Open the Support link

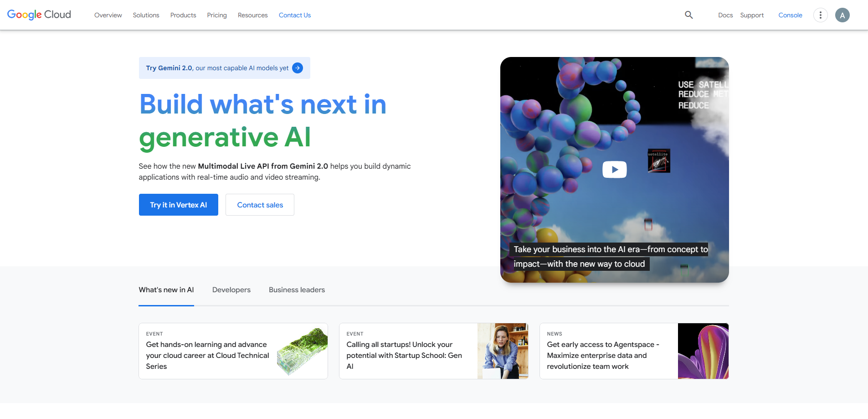pos(752,15)
